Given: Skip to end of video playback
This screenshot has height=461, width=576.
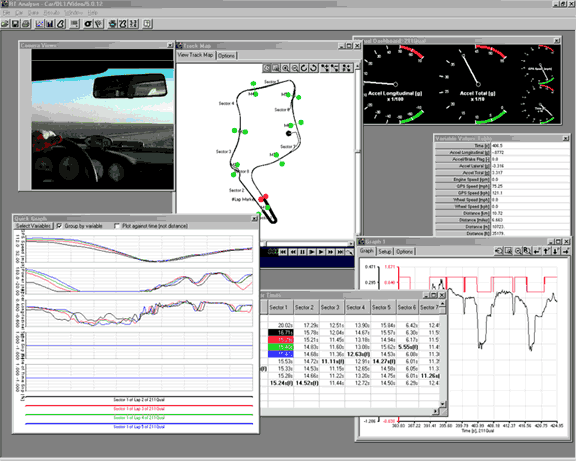Looking at the screenshot, I should (x=340, y=252).
